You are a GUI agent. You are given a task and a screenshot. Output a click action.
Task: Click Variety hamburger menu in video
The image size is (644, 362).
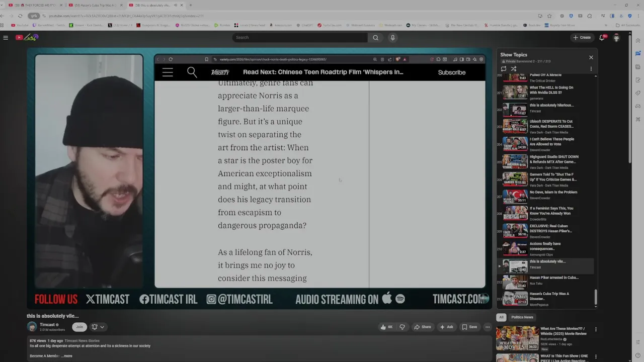pos(168,72)
